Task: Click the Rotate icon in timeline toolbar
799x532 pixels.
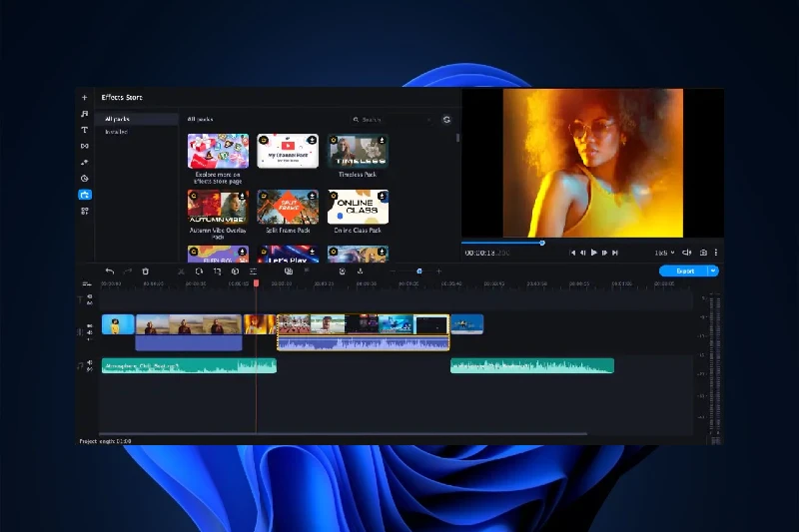Action: coord(199,271)
